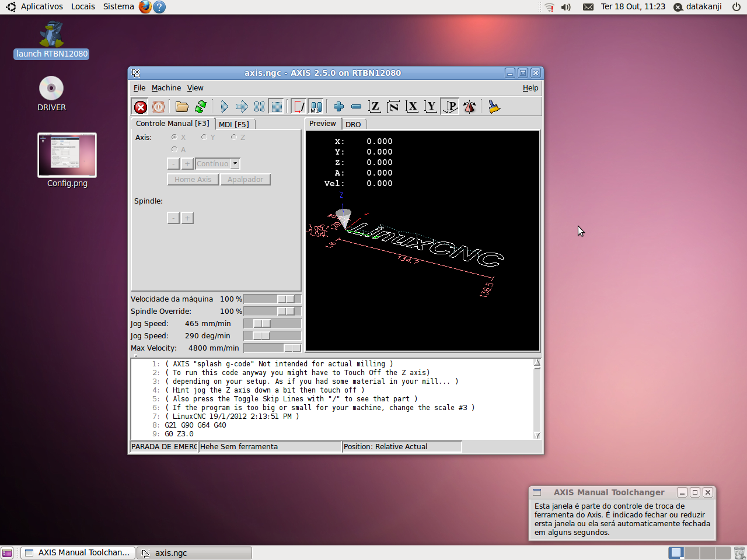This screenshot has height=560, width=747.
Task: Switch to the rotated Z view
Action: [x=393, y=107]
